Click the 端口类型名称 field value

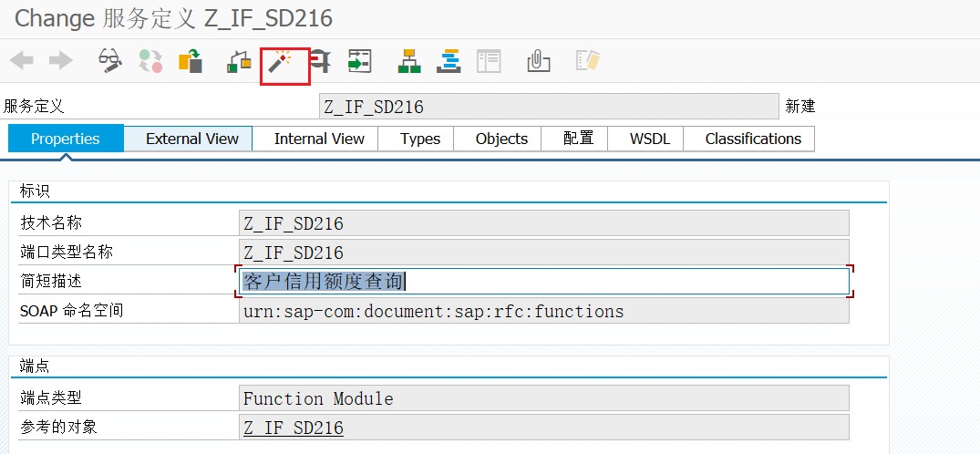click(543, 252)
